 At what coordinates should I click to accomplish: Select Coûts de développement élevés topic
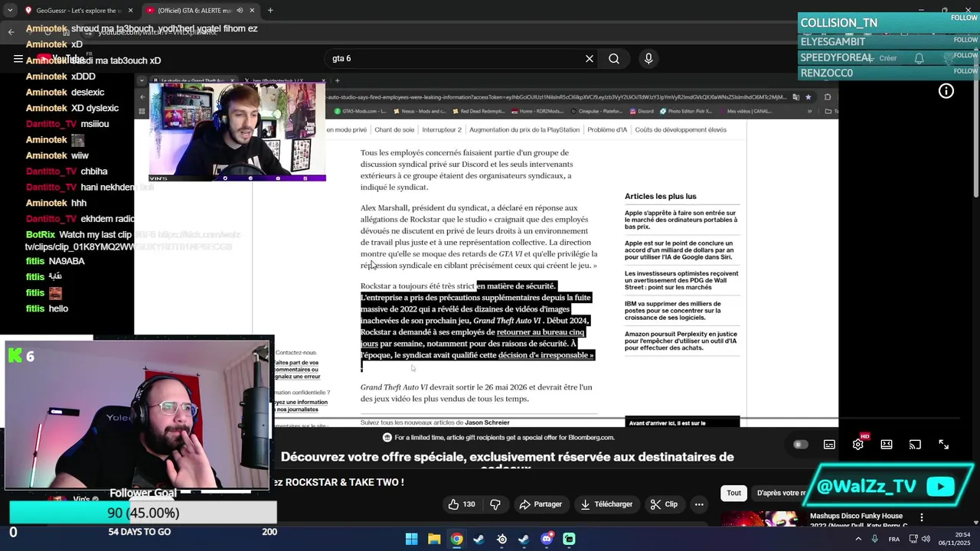681,130
